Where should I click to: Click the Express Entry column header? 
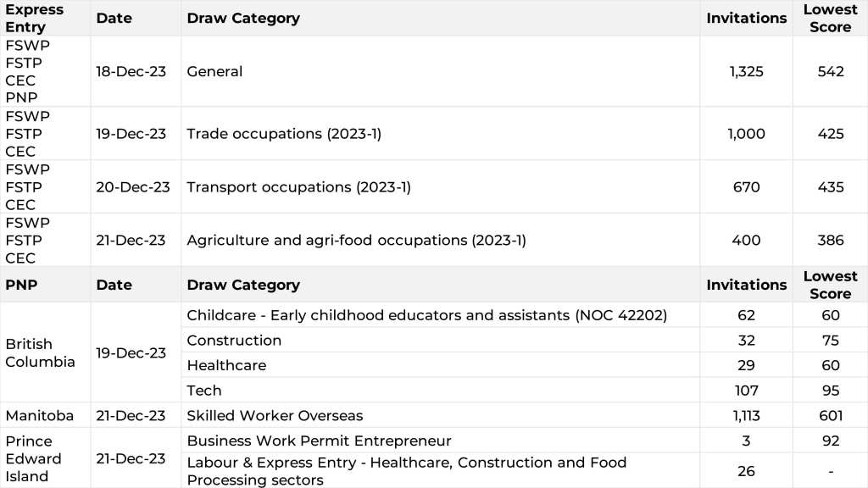[35, 18]
